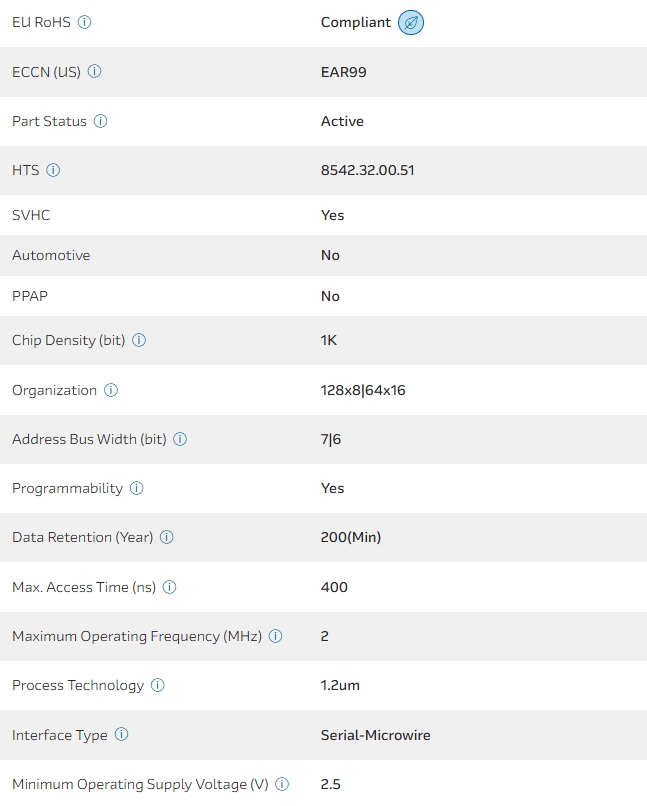Click the 128x8|64x16 organization value
The width and height of the screenshot is (647, 806).
[x=363, y=390]
